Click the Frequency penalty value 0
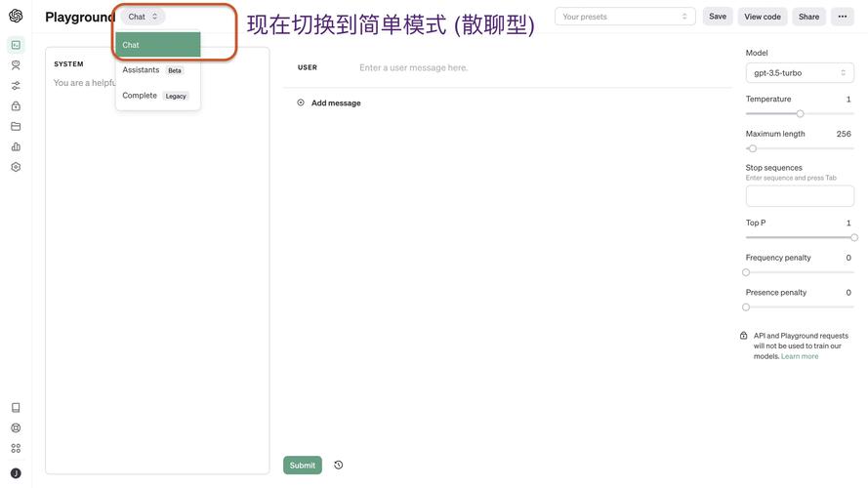868x488 pixels. [848, 258]
